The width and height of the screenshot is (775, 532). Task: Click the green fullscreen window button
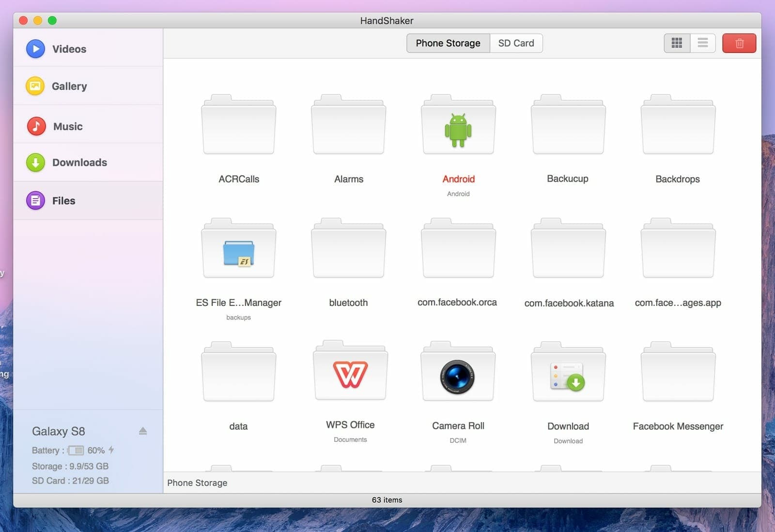52,20
